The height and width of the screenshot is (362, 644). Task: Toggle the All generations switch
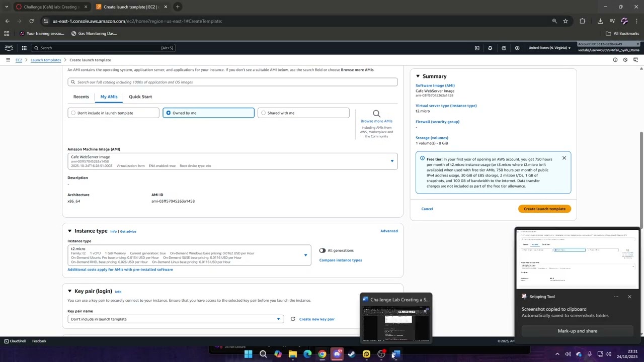click(x=322, y=250)
